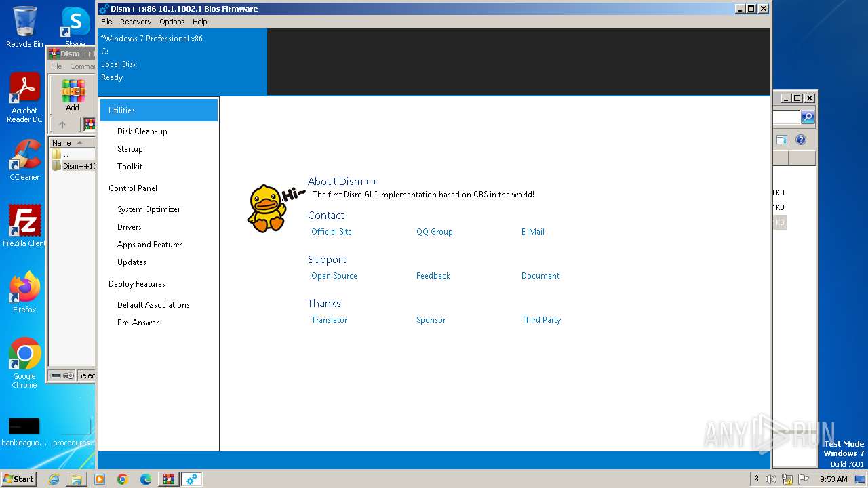Open the File menu in WinRAR window
The height and width of the screenshot is (488, 868).
[x=56, y=66]
